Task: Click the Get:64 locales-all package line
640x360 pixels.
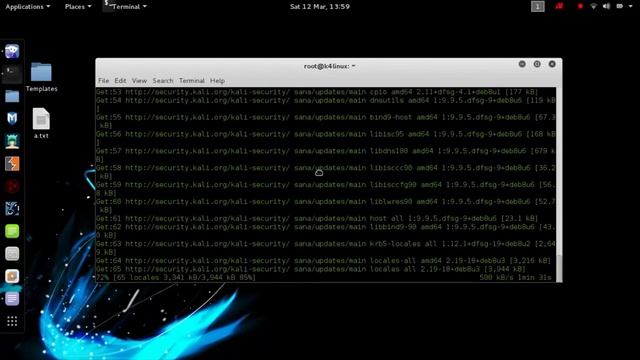Action: pos(324,260)
